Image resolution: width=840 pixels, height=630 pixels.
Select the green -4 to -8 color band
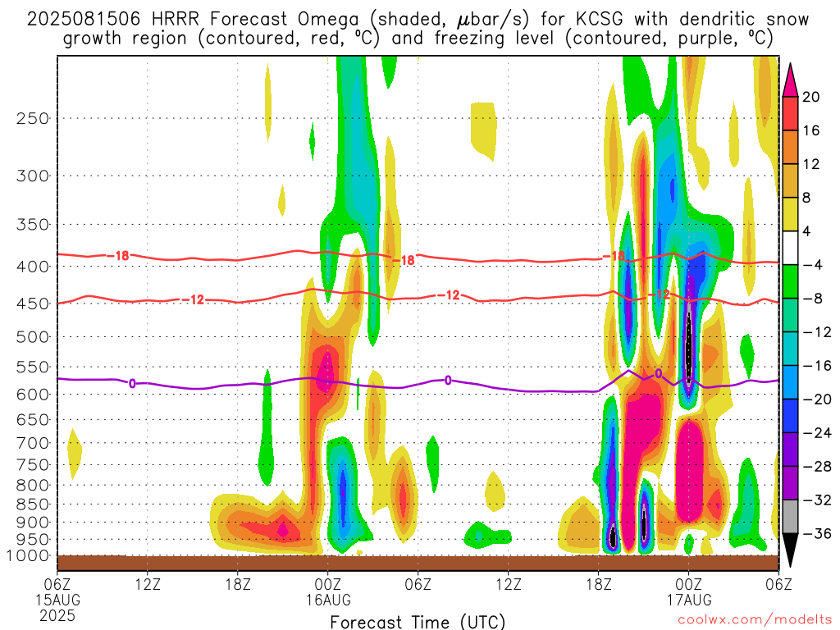[790, 282]
